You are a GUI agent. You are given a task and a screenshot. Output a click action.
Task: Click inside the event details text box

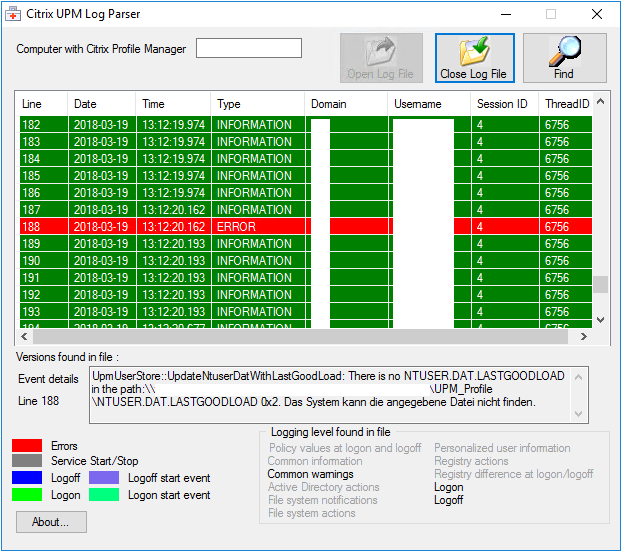coord(339,395)
